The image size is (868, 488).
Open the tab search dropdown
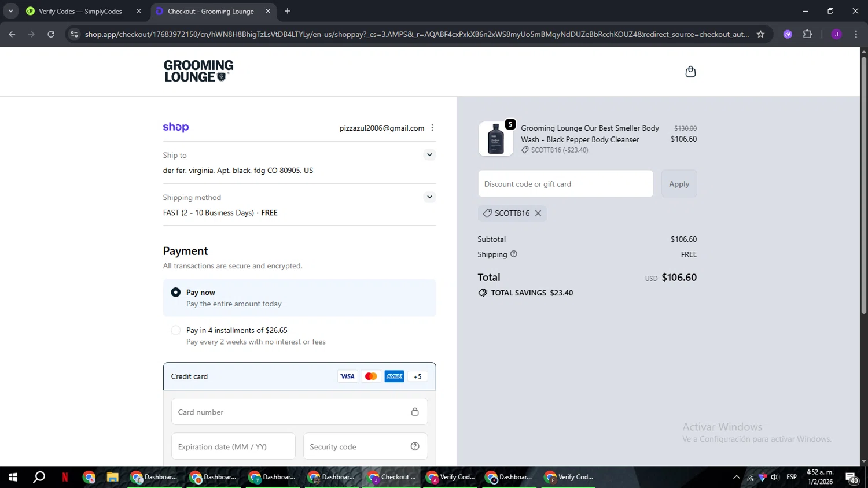[10, 11]
